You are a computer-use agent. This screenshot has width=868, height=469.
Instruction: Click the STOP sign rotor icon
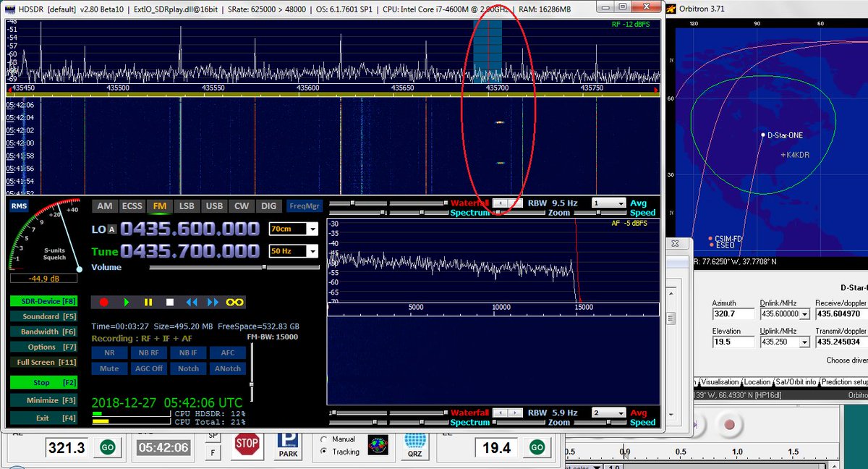click(247, 443)
